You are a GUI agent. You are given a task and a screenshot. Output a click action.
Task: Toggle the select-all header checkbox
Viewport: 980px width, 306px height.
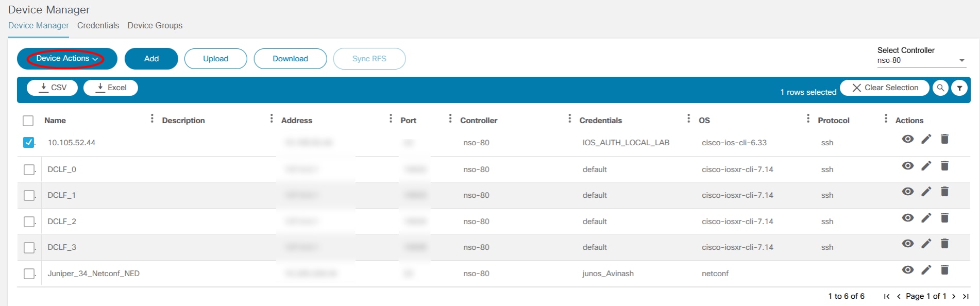click(28, 121)
